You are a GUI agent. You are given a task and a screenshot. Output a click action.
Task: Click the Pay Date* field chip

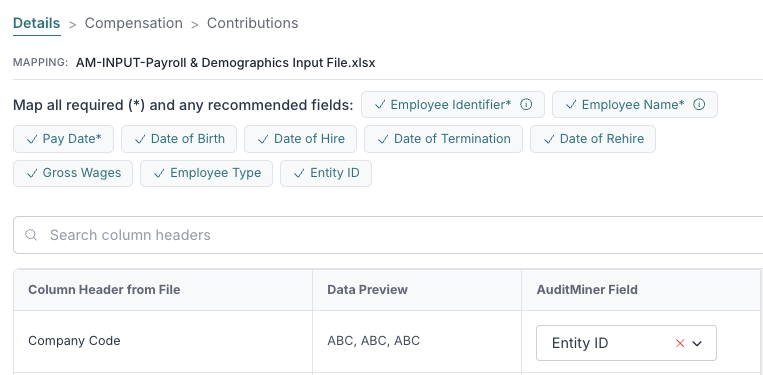(63, 139)
